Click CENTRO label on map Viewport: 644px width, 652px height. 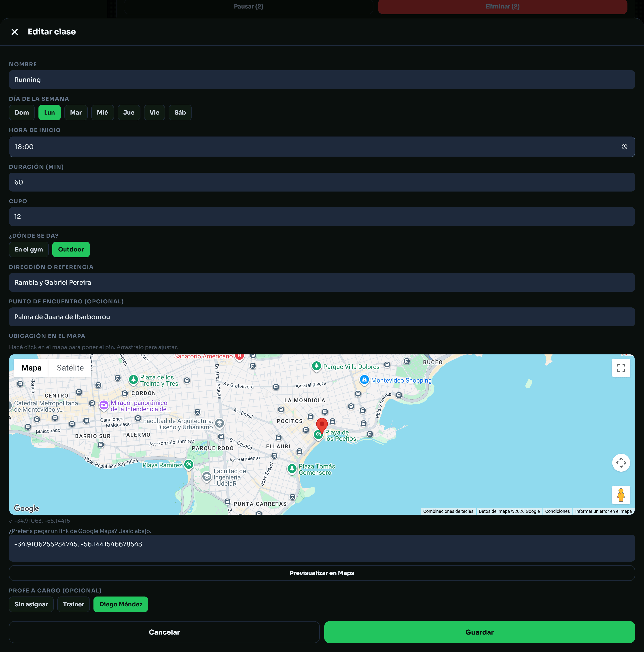(56, 396)
